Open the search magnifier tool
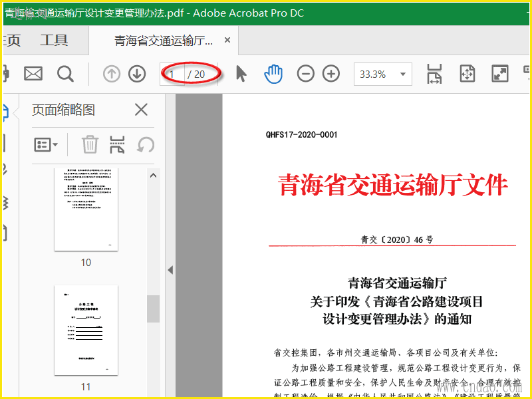This screenshot has height=399, width=532. [x=65, y=74]
